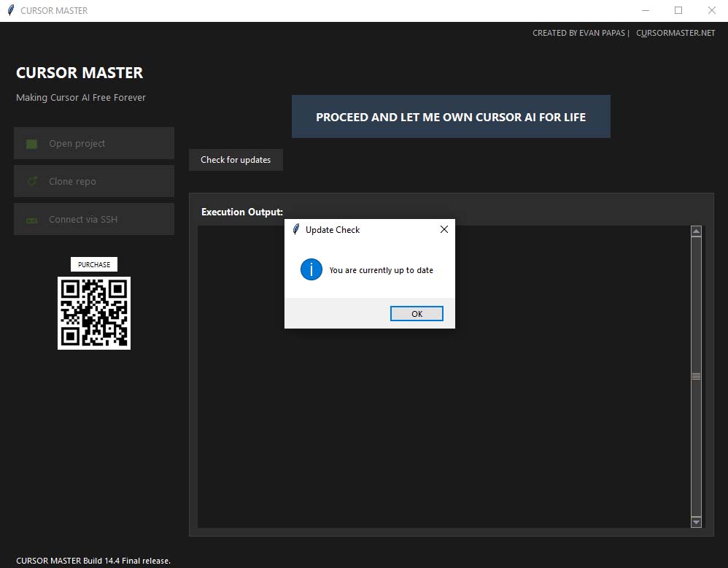Screen dimensions: 728x568
Task: Maximize the CURSOR MASTER window
Action: (x=678, y=10)
